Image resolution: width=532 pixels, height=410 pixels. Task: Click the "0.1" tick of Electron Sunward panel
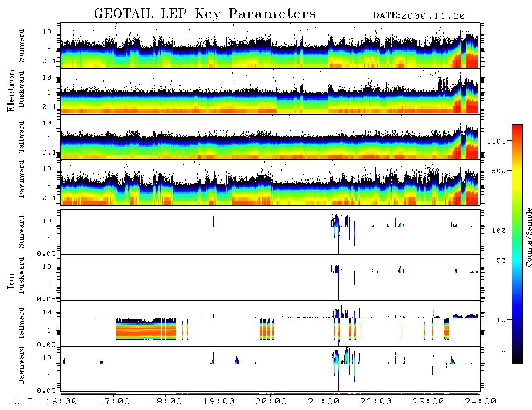(x=50, y=61)
